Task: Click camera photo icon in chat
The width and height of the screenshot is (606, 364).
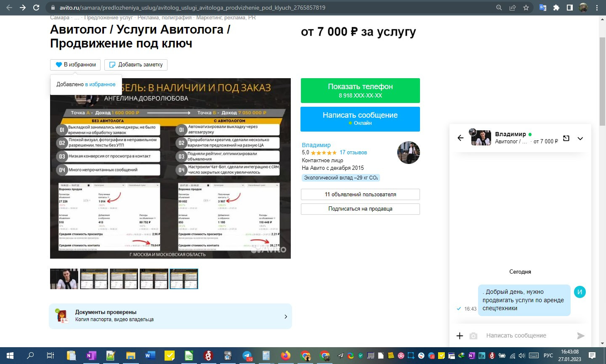Action: pyautogui.click(x=473, y=336)
